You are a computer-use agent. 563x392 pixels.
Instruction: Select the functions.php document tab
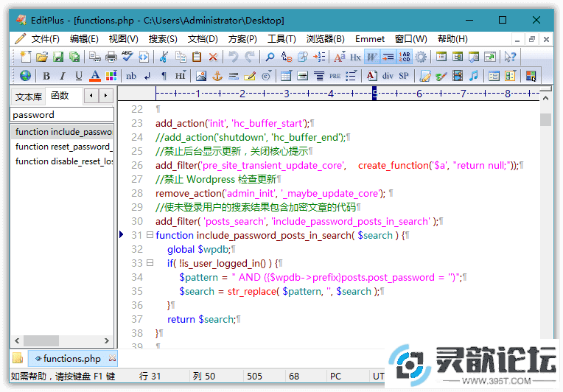click(71, 358)
